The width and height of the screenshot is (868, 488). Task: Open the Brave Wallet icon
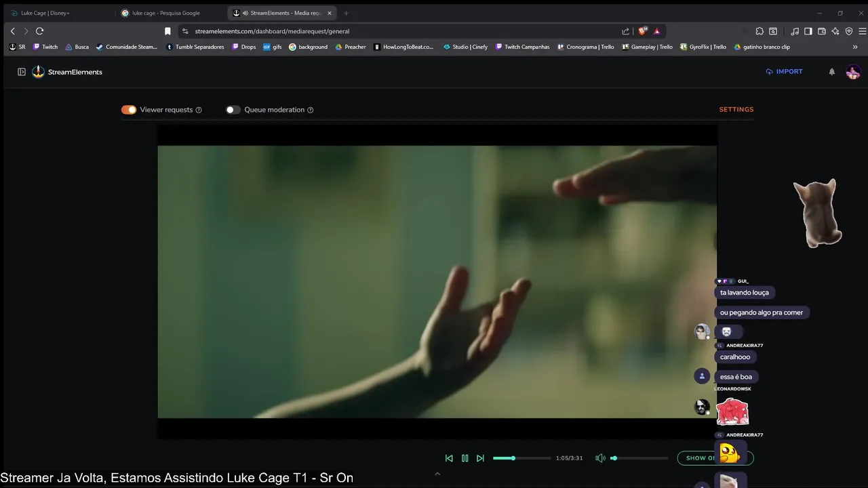pyautogui.click(x=822, y=31)
